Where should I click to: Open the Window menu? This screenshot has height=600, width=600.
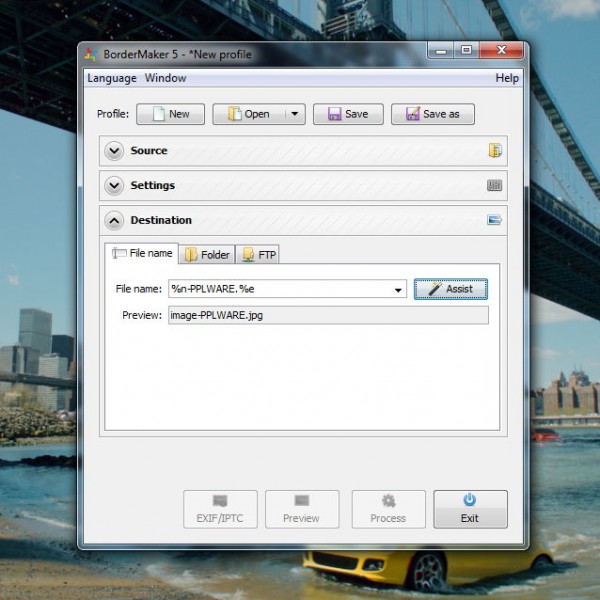tap(165, 78)
